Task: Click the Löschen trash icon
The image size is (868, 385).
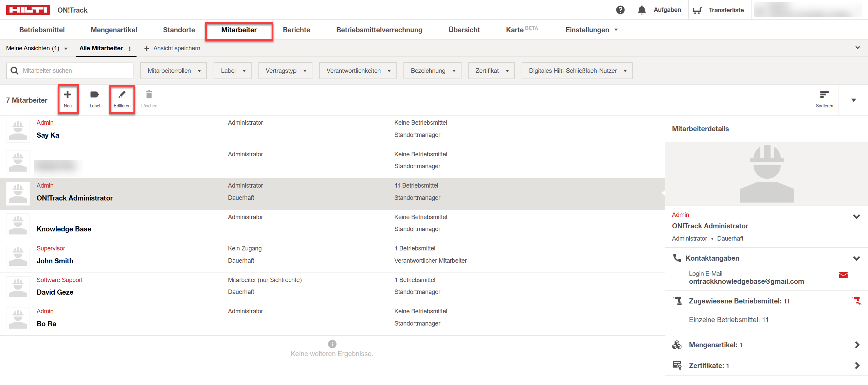Action: (149, 94)
